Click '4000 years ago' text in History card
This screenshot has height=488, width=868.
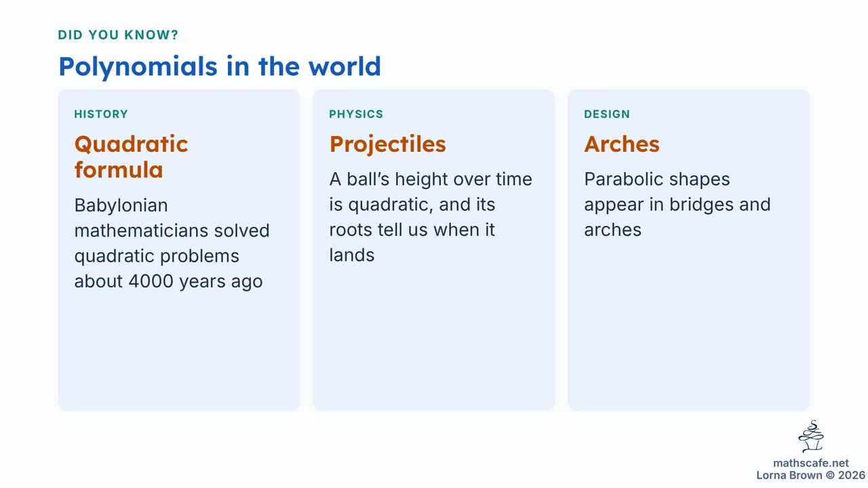[x=196, y=282]
